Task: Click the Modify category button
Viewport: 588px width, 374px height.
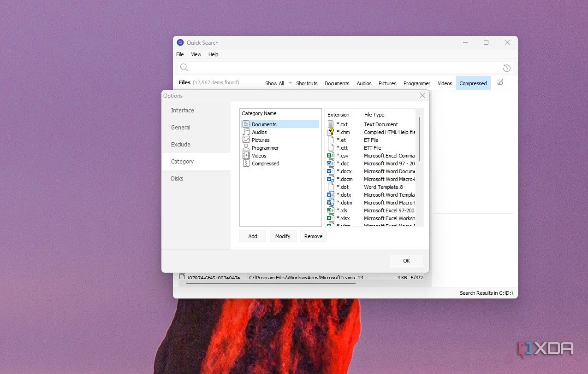Action: 283,236
